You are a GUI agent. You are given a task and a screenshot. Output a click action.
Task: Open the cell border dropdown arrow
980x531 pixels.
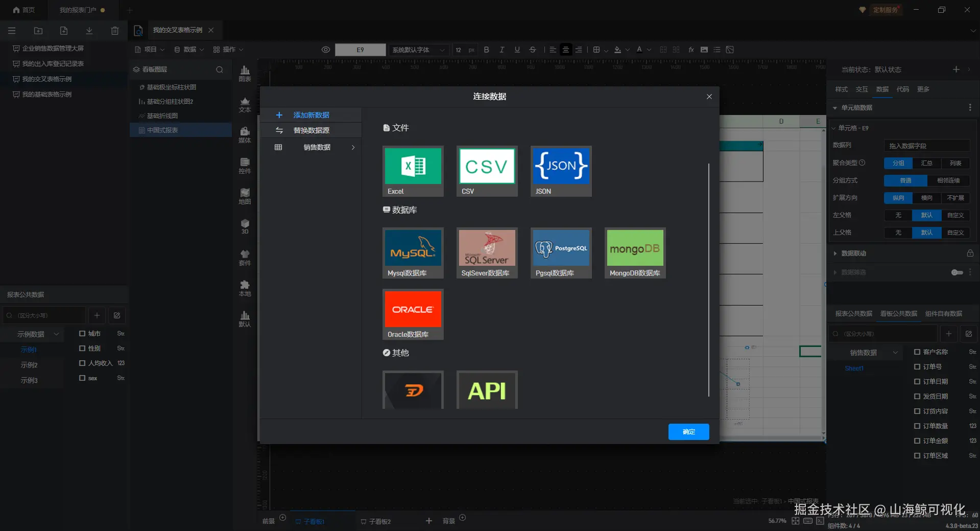click(606, 50)
